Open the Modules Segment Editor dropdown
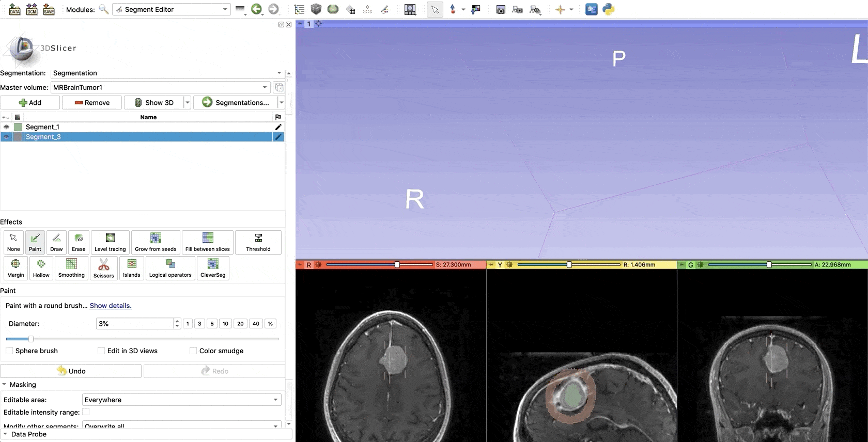The image size is (868, 442). pos(172,9)
